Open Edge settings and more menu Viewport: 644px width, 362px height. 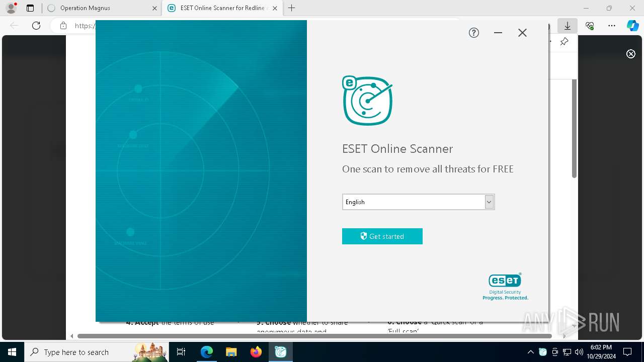click(612, 26)
